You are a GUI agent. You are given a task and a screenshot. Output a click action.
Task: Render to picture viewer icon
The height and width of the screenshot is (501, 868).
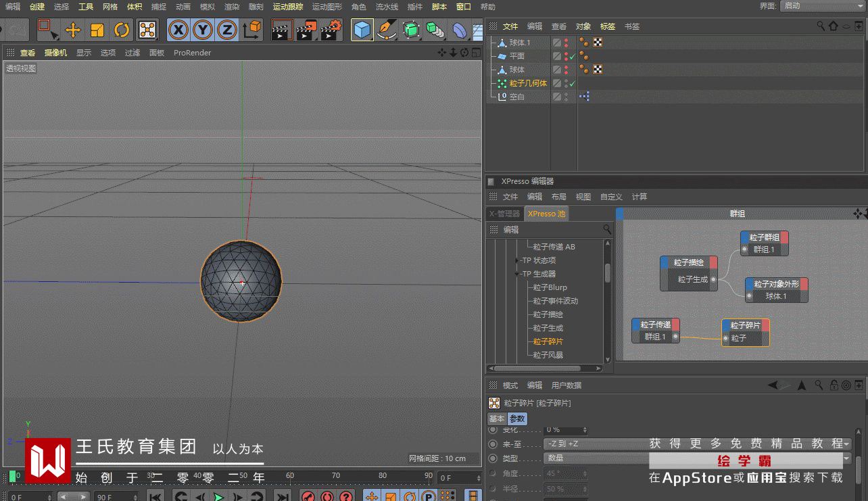(306, 30)
